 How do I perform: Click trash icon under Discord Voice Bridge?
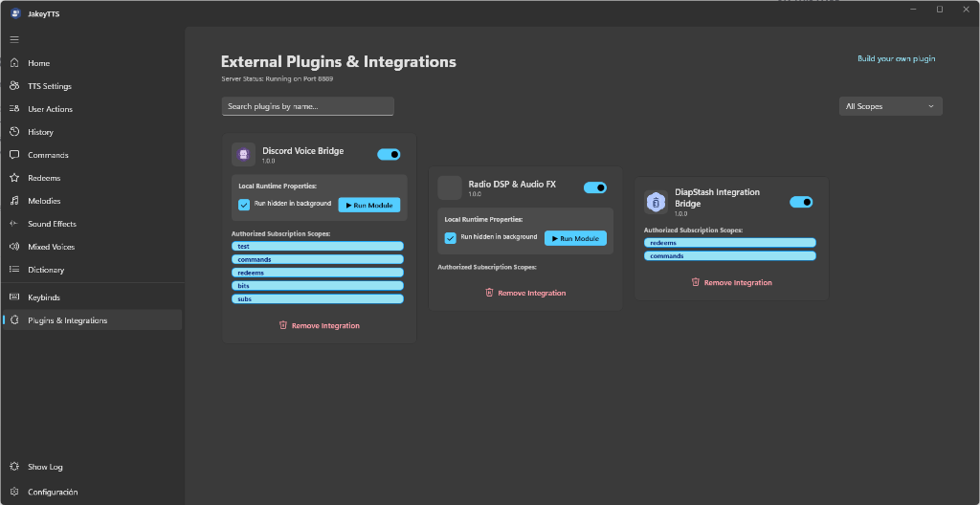tap(283, 325)
